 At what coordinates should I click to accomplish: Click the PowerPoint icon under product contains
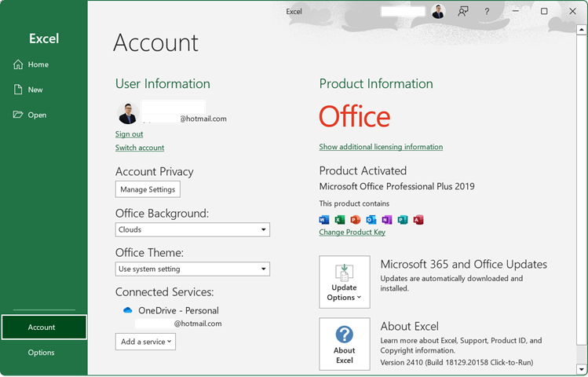point(356,220)
